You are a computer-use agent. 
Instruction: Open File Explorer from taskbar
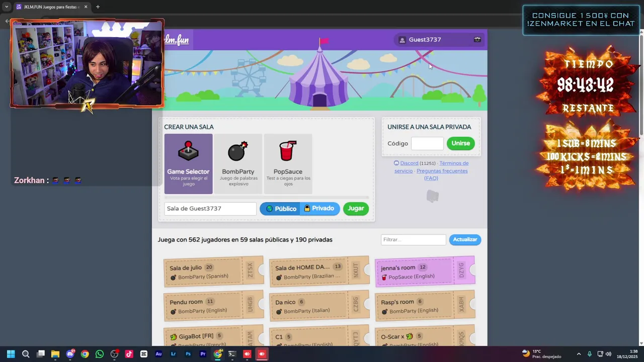pyautogui.click(x=55, y=354)
